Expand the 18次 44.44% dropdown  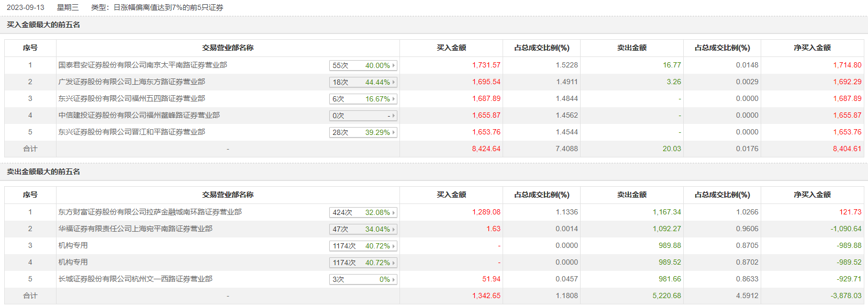(363, 82)
